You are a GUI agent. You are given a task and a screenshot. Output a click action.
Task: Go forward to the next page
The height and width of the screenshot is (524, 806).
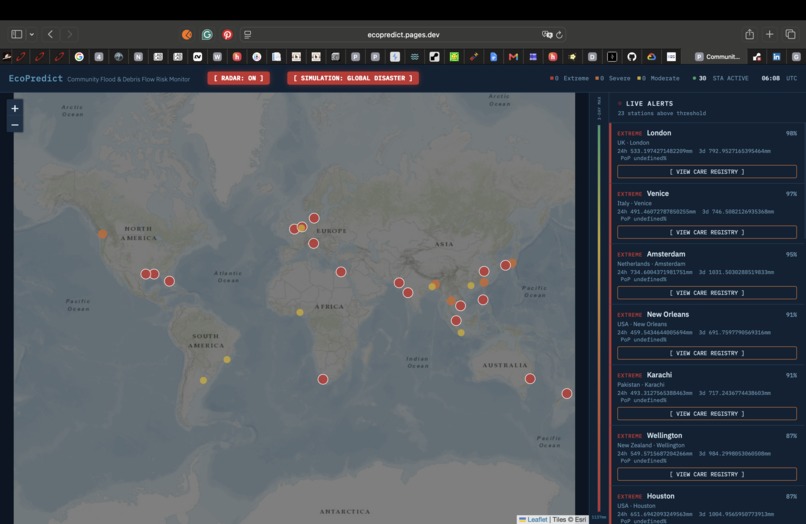(69, 34)
